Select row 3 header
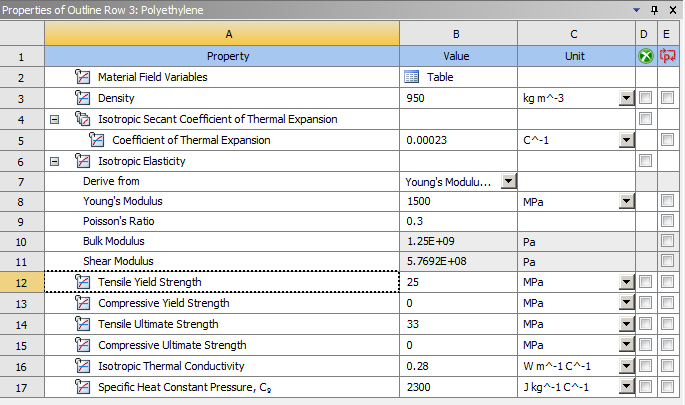 [x=22, y=98]
